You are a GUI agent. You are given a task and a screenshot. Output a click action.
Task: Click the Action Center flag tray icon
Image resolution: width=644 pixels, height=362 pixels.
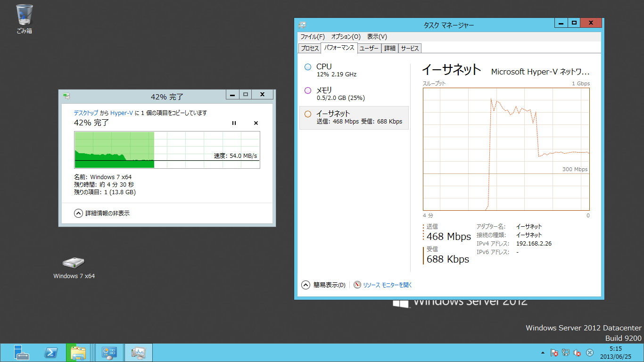point(555,353)
